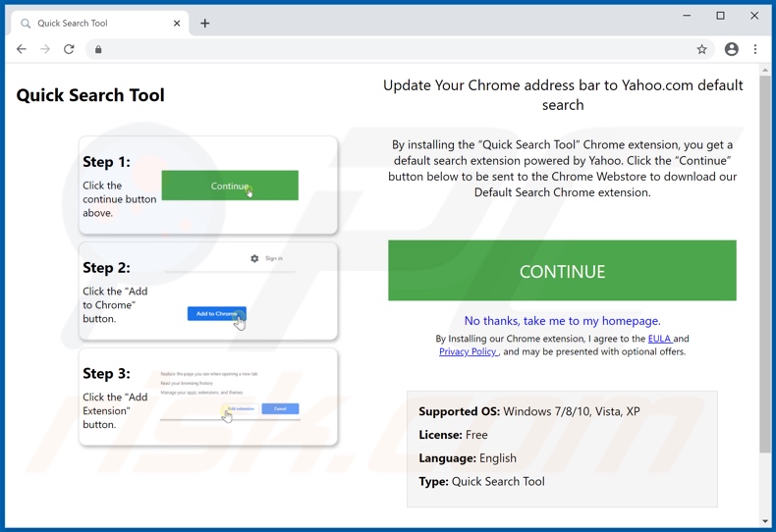
Task: Click the 'Step 2:' heading
Action: tap(106, 268)
